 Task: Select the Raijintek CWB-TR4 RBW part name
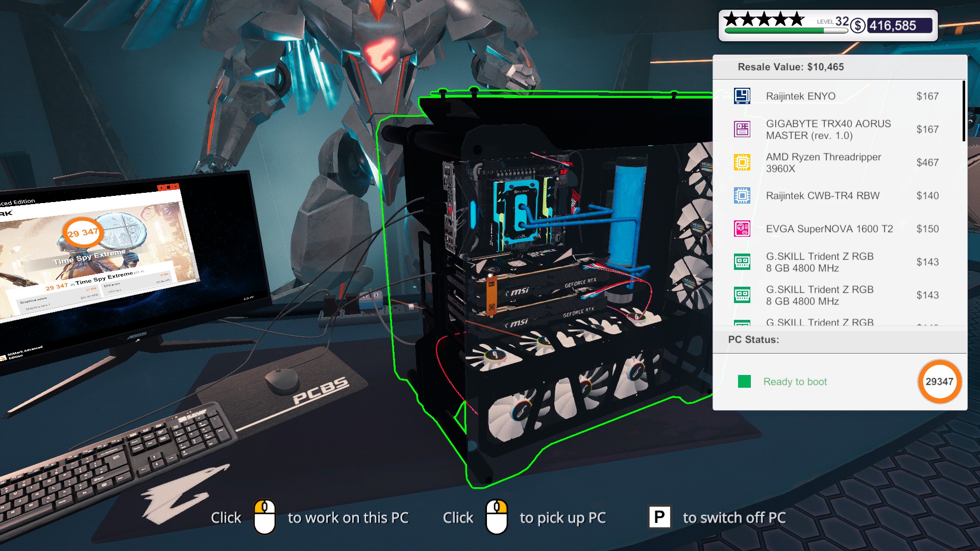(x=822, y=195)
